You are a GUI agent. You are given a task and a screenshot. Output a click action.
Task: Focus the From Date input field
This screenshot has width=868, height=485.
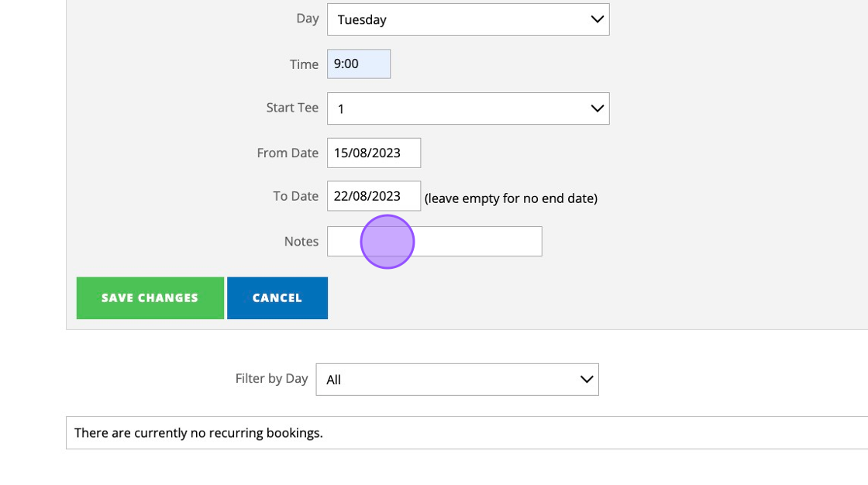[374, 153]
